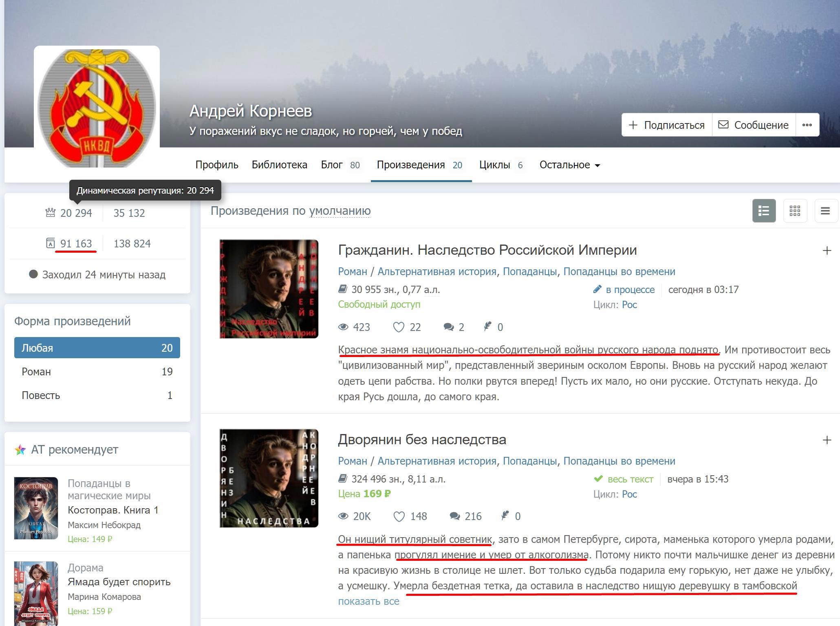
Task: Open the Блог tab
Action: pyautogui.click(x=332, y=165)
